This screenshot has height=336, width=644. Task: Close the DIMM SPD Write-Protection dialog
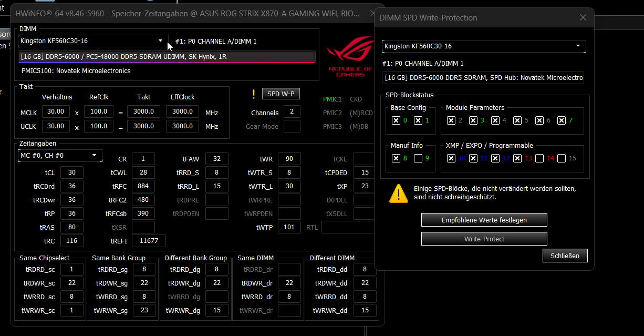(x=583, y=17)
